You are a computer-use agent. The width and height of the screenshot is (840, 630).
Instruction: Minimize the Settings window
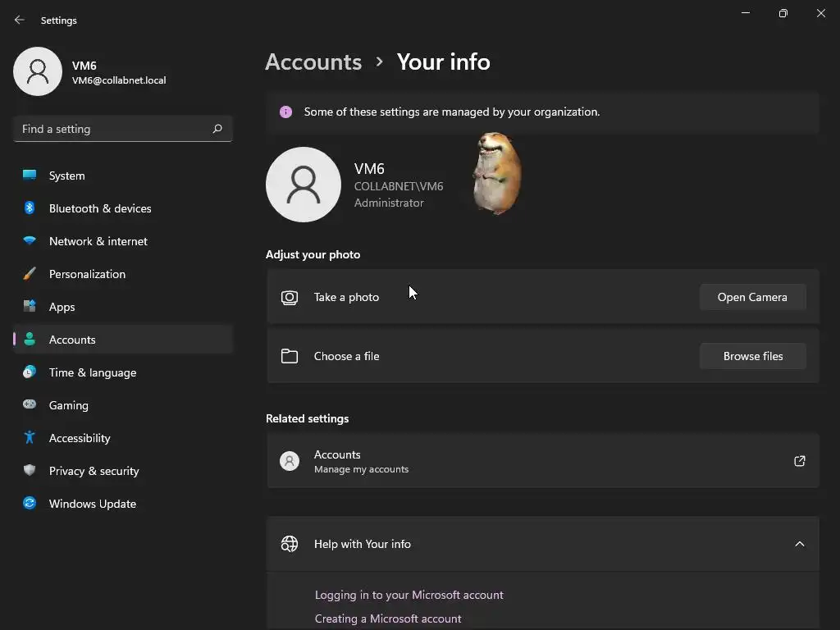click(746, 13)
